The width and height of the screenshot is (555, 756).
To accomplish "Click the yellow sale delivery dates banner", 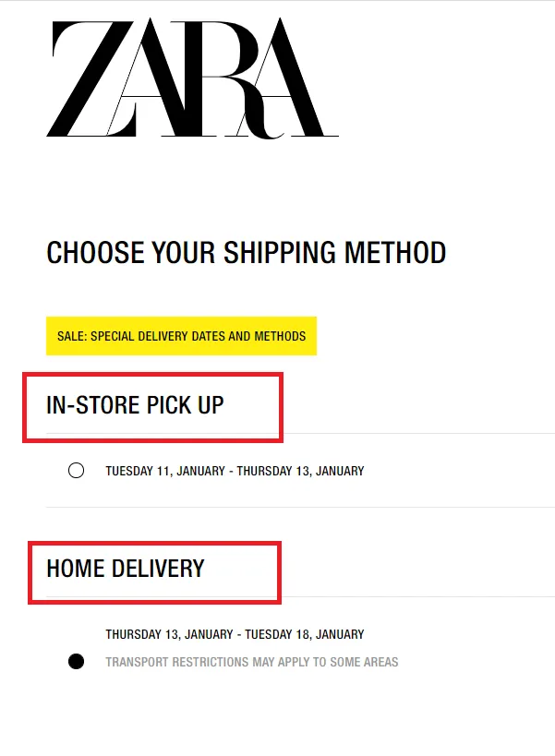I will tap(181, 337).
